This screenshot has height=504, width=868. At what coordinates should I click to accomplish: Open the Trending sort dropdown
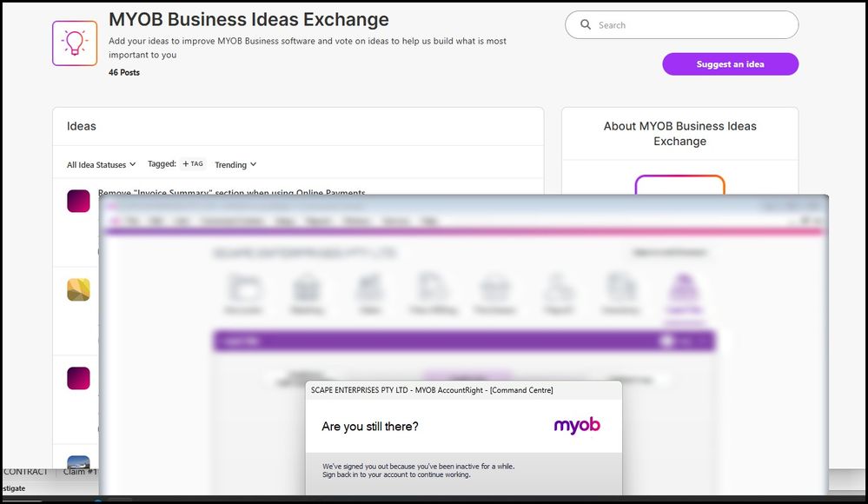[235, 164]
